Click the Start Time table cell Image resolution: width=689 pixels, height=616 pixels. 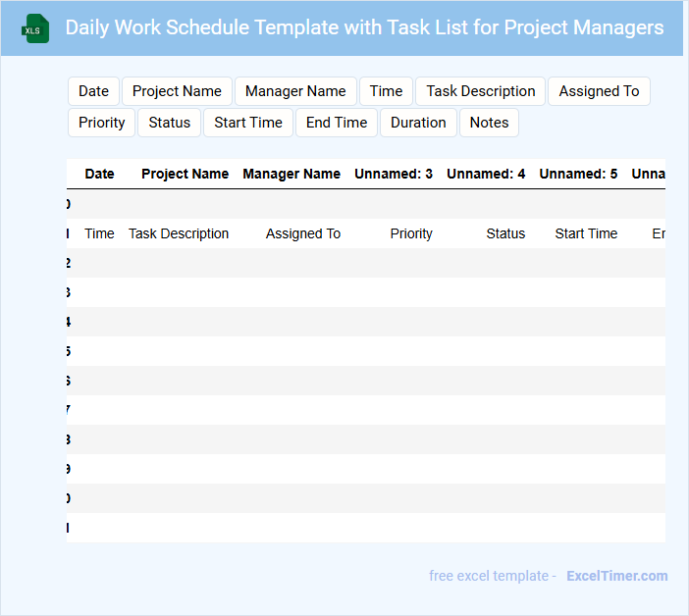click(586, 233)
